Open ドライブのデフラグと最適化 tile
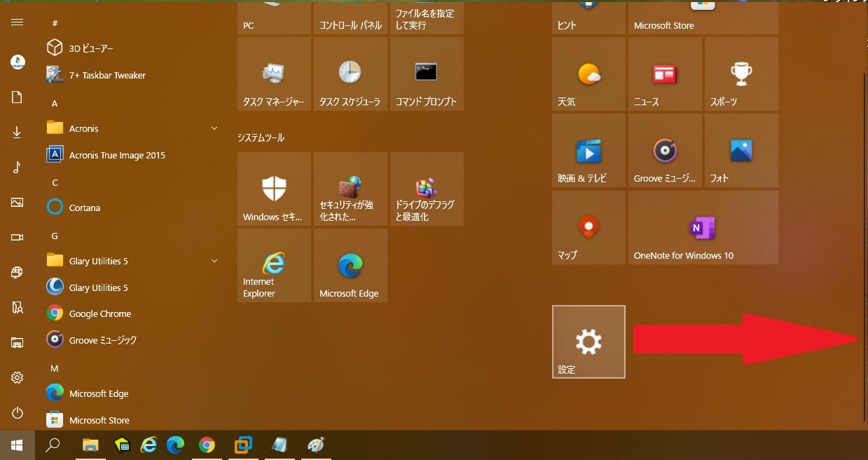The width and height of the screenshot is (868, 460). pyautogui.click(x=427, y=189)
